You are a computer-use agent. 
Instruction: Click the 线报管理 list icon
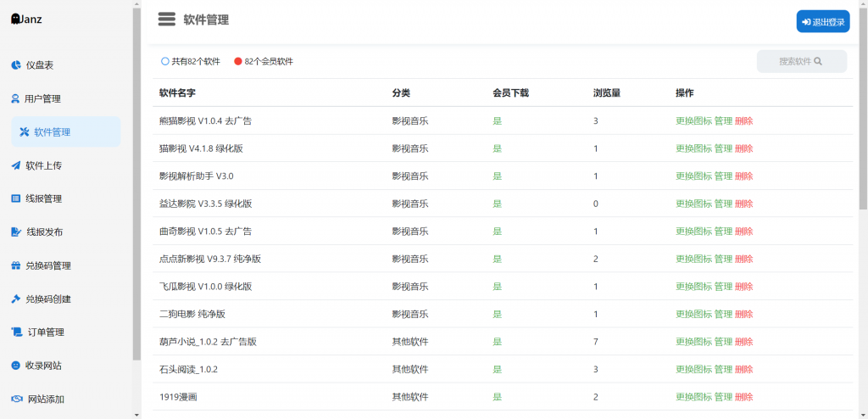[16, 198]
